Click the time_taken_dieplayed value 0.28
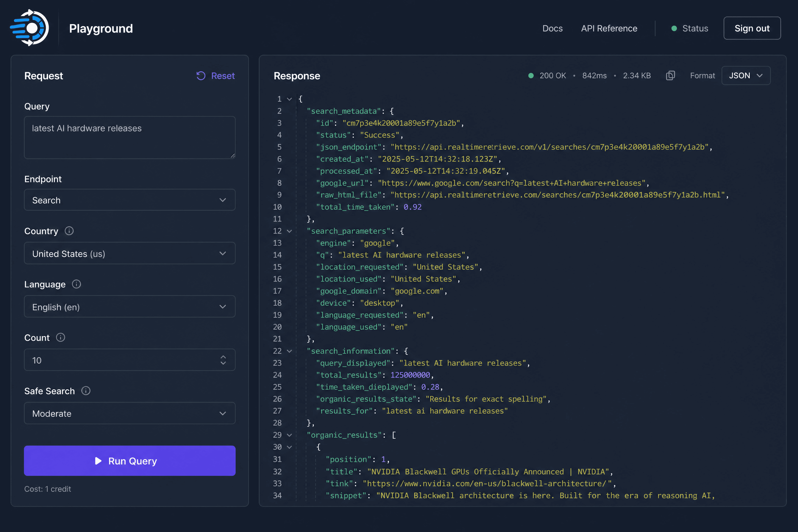798x532 pixels. (430, 387)
